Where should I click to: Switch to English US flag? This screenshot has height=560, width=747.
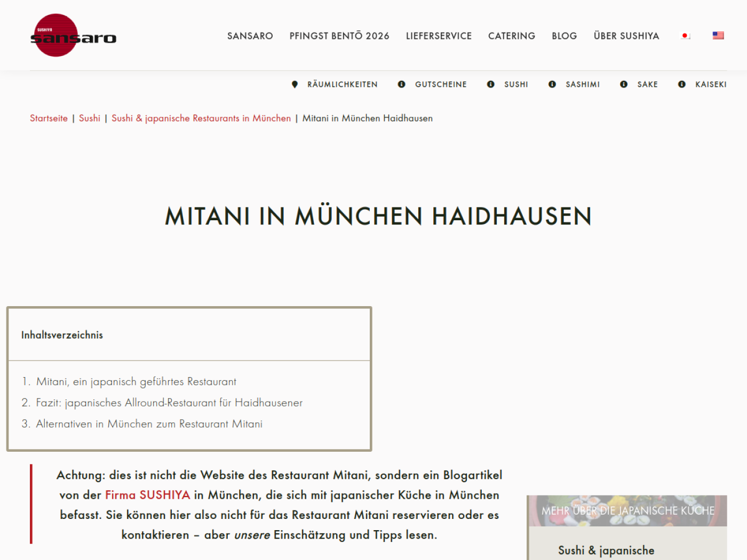pos(718,35)
